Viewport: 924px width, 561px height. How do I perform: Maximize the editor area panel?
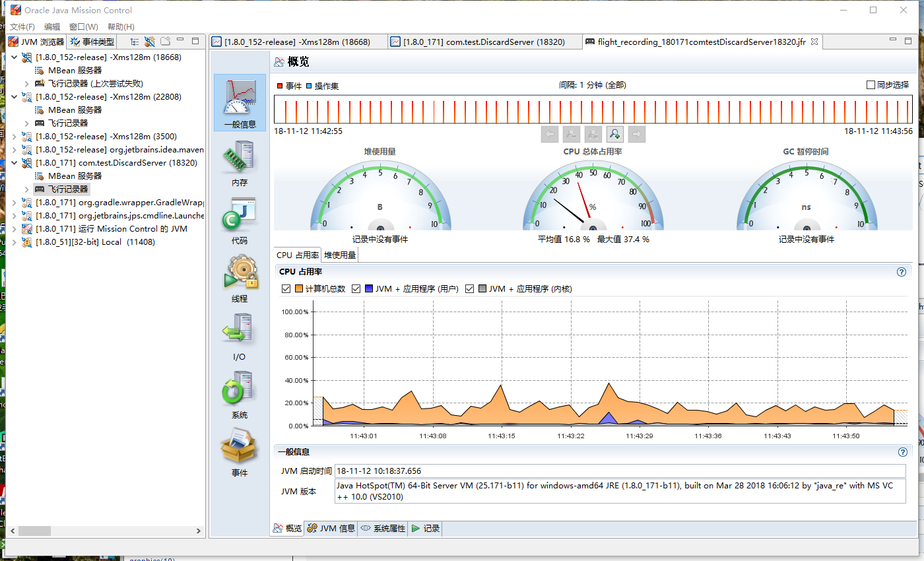907,41
